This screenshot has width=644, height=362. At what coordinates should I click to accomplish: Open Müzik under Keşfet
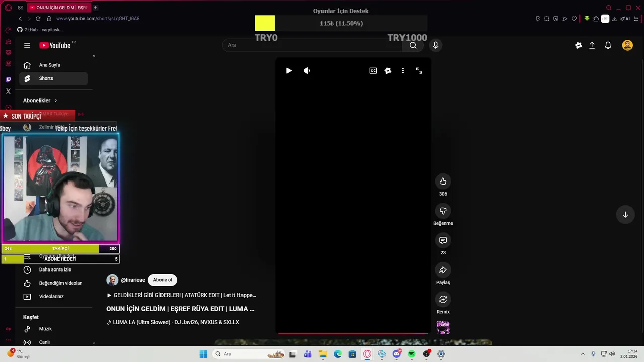[53, 329]
